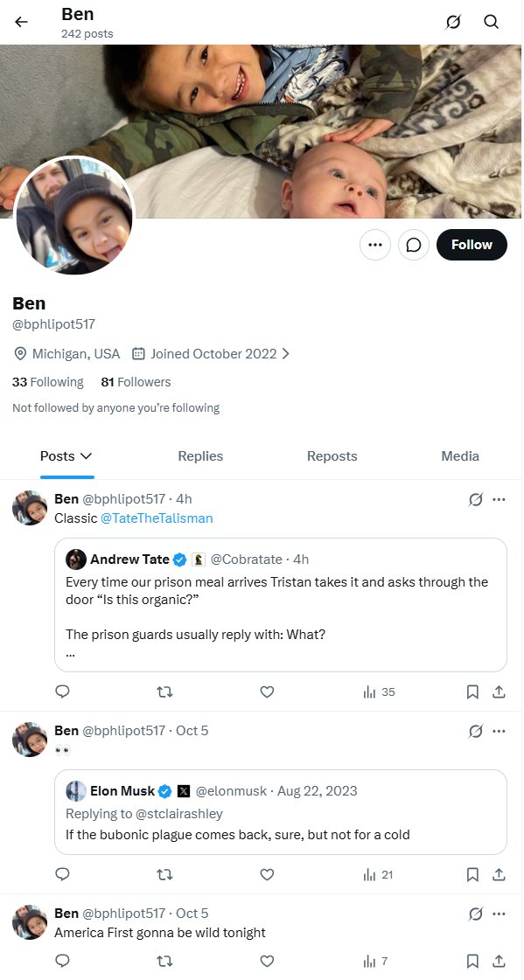
Task: Go back using the left arrow icon
Action: coord(21,22)
